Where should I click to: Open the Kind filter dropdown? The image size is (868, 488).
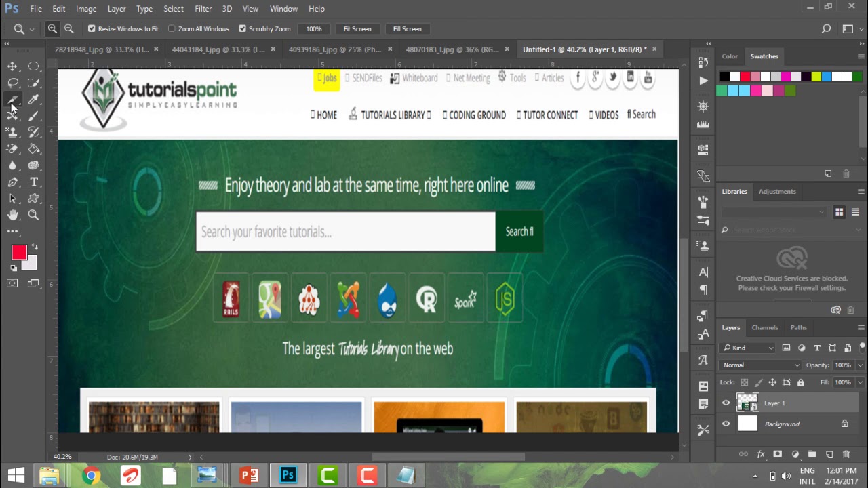[x=749, y=348]
